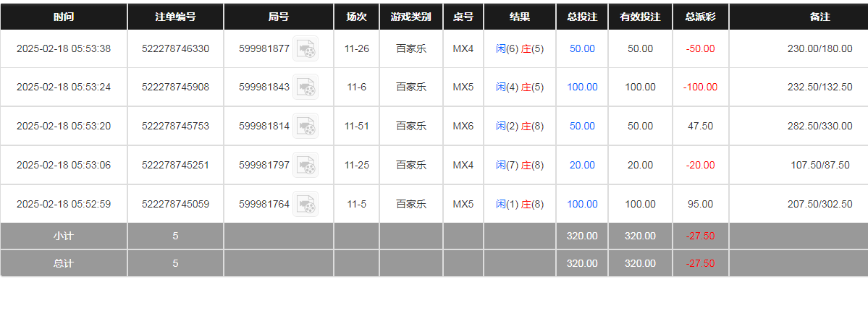
Task: Click replay icon next to 599981814
Action: click(306, 127)
